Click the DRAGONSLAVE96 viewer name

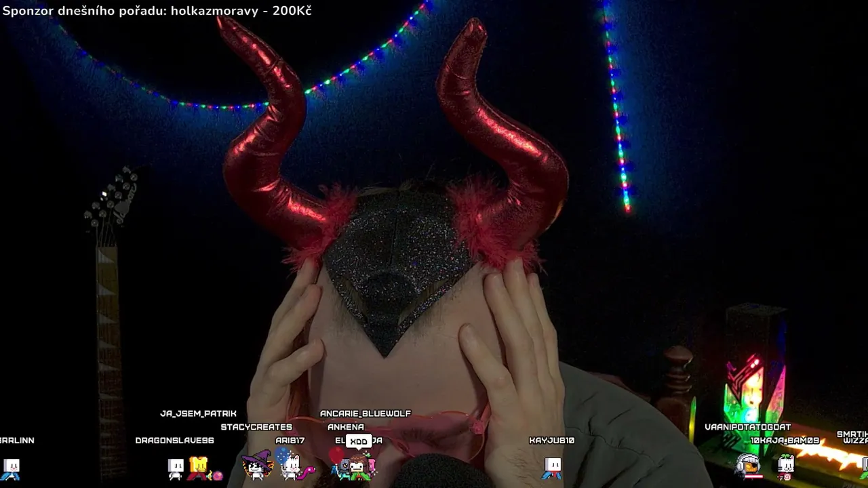[x=174, y=441]
